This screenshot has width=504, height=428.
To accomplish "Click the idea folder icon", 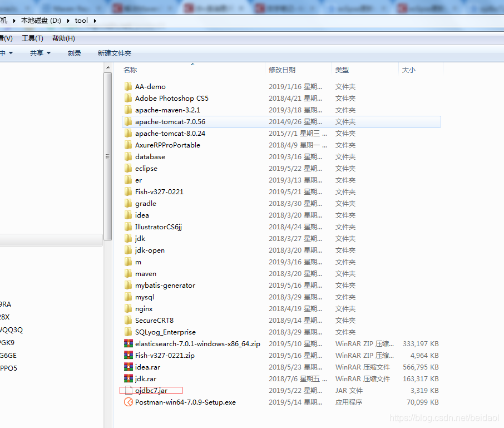I will [128, 215].
